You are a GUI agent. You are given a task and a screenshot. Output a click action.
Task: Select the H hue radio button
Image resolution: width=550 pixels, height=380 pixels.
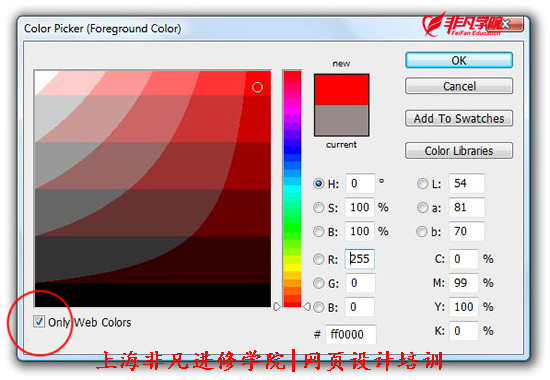point(318,184)
